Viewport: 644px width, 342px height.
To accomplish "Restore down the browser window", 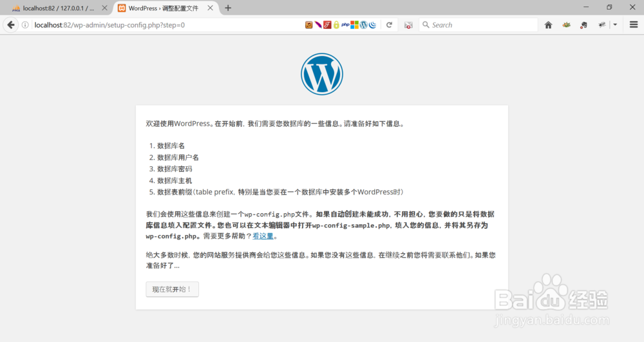I will (609, 7).
